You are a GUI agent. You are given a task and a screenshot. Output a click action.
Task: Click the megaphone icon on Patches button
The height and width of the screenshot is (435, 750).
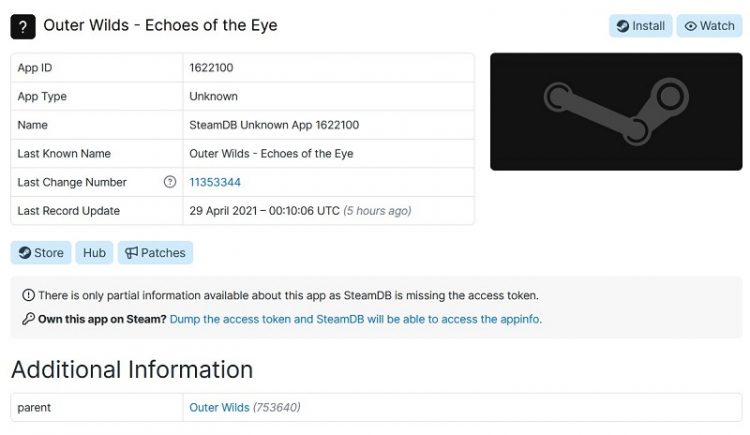pyautogui.click(x=129, y=253)
